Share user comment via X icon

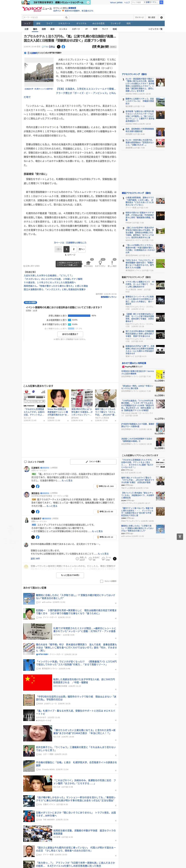[115, 559]
